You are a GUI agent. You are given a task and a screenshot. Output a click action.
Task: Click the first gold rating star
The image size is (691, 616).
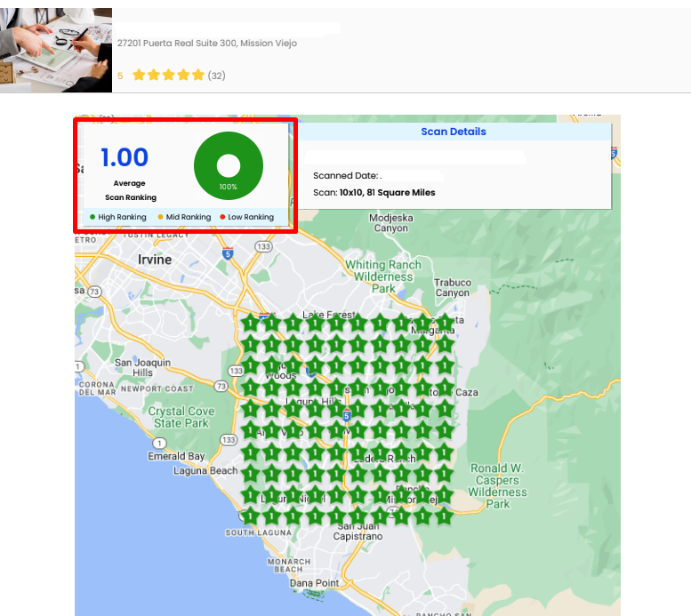pos(139,75)
